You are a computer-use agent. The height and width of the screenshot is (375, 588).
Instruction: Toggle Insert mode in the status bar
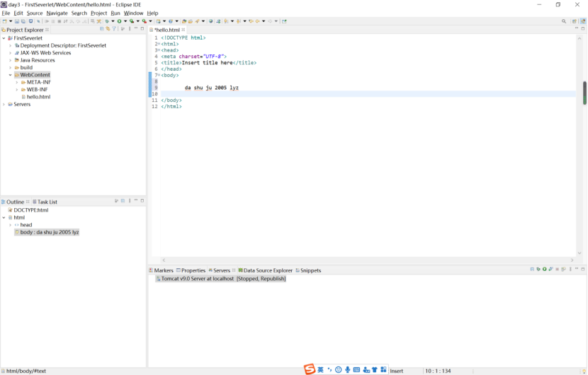pyautogui.click(x=397, y=371)
